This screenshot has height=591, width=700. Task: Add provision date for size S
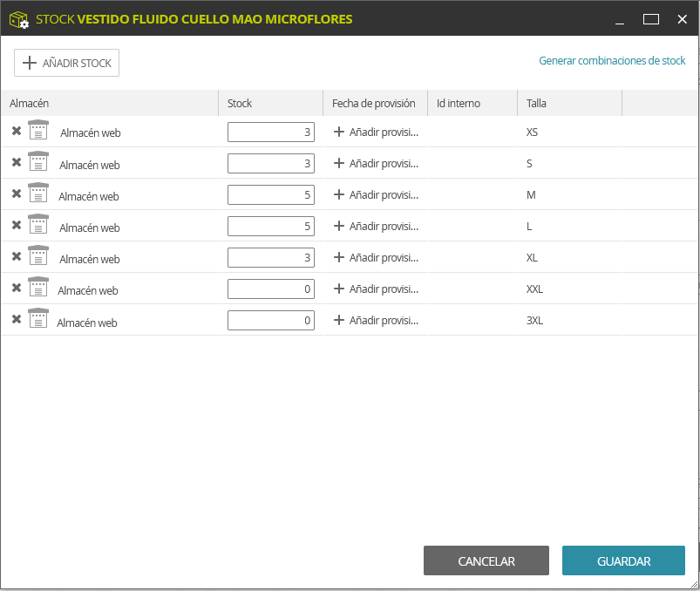(x=376, y=163)
